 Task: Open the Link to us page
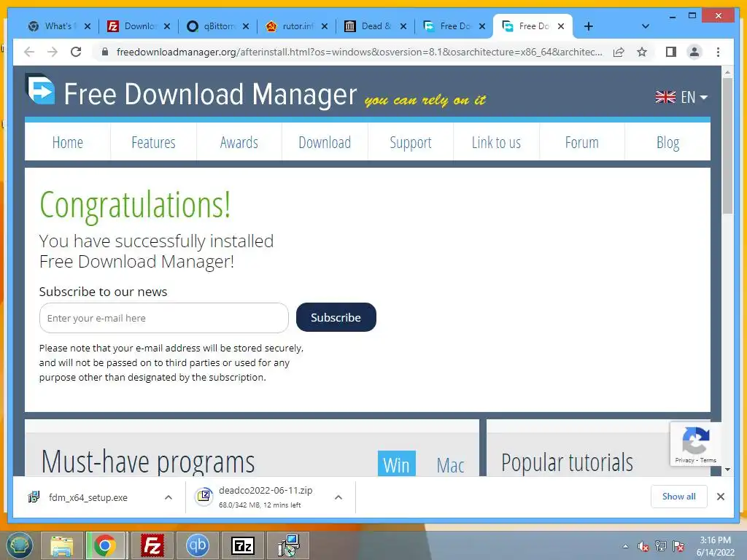tap(496, 142)
